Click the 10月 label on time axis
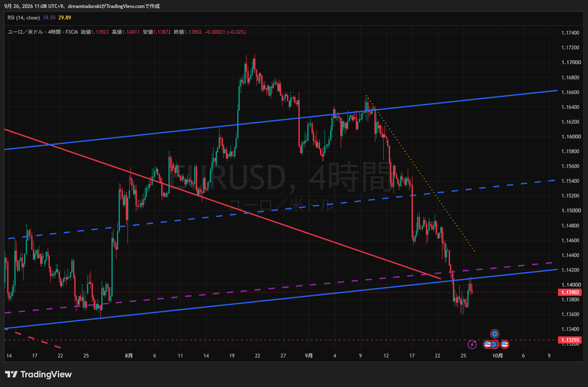588x387 pixels. 498,355
